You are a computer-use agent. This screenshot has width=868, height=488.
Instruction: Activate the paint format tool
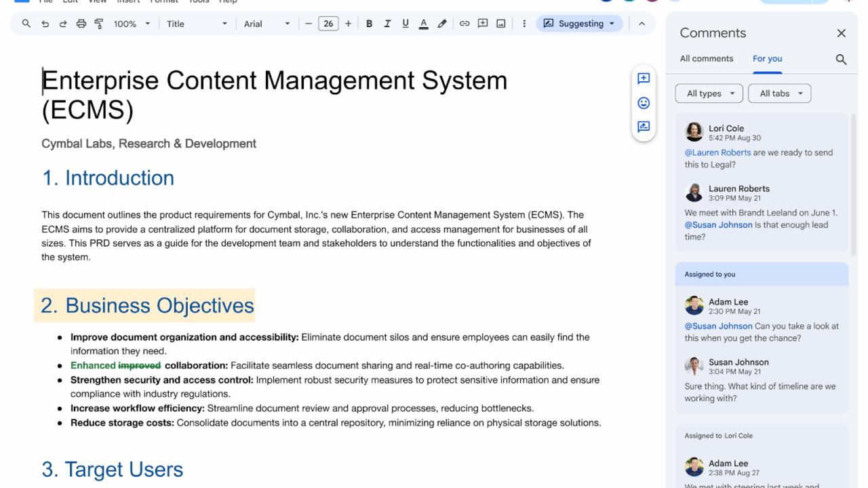(99, 24)
